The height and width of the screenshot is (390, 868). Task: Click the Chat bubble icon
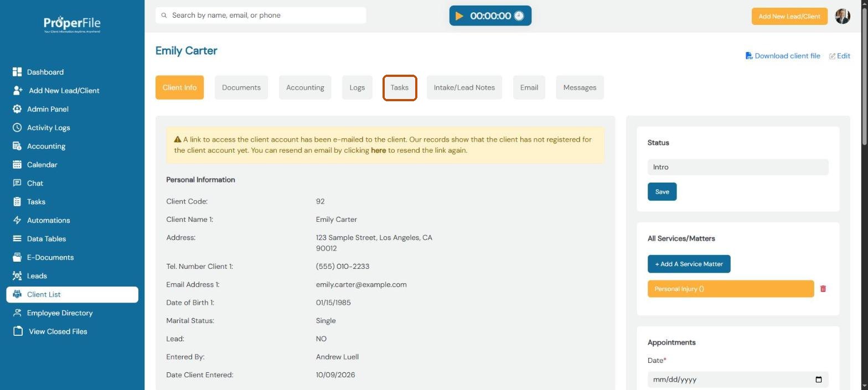tap(17, 183)
